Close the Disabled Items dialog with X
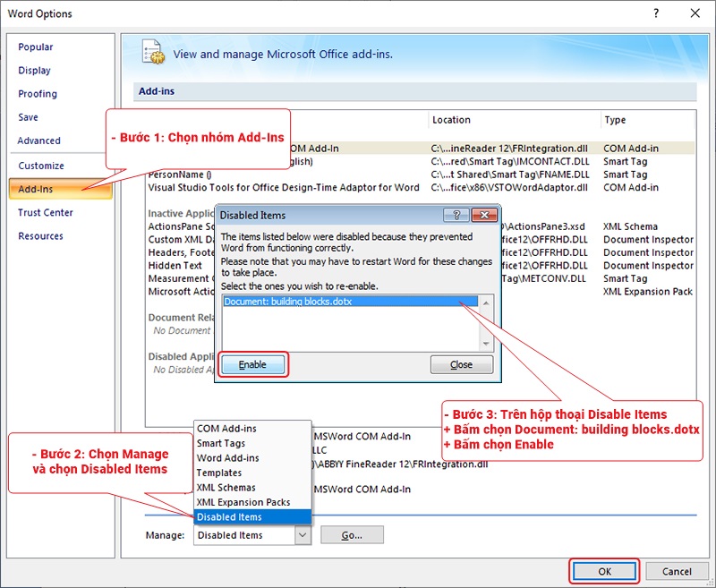The height and width of the screenshot is (588, 716). [484, 215]
